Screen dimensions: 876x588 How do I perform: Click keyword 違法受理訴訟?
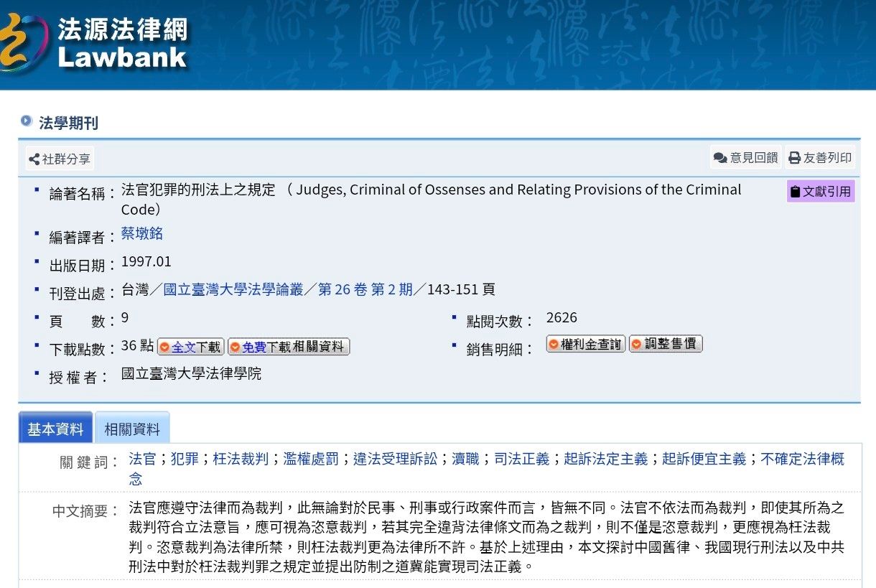[x=395, y=459]
